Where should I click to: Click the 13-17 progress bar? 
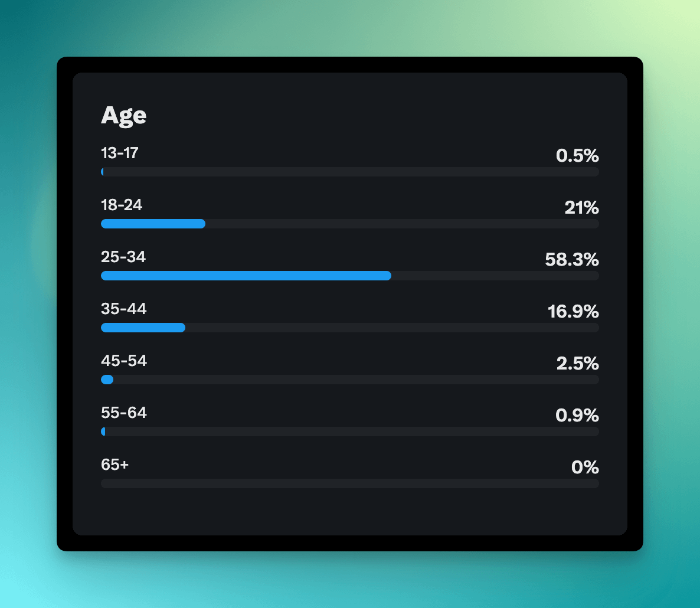pos(350,172)
